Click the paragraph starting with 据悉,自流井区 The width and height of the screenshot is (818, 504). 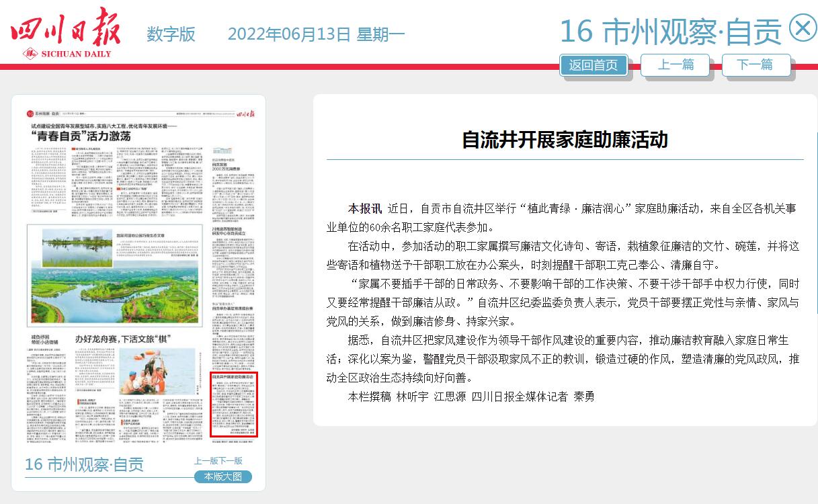(563, 359)
